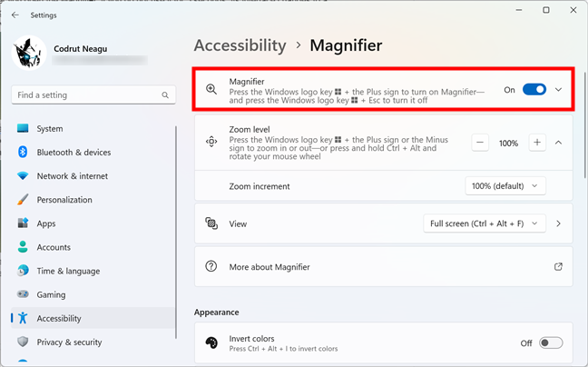The image size is (588, 367).
Task: Open the Zoom increment 100% (default) dropdown
Action: coord(505,186)
